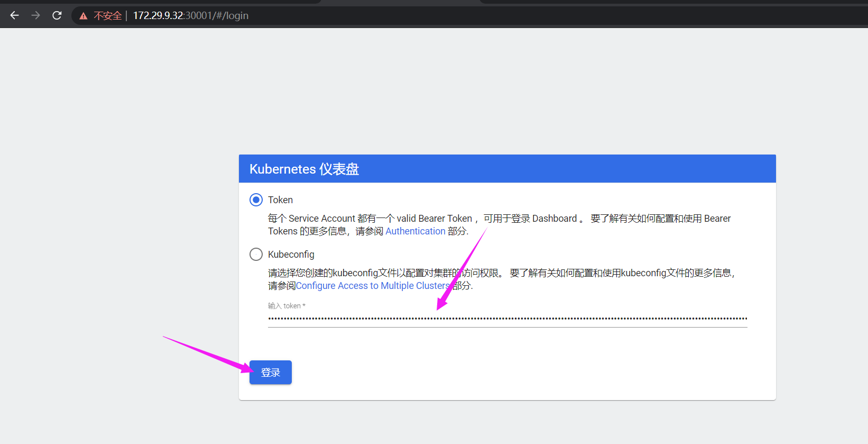Click the blue header bar of the login card
This screenshot has width=868, height=444.
(507, 169)
